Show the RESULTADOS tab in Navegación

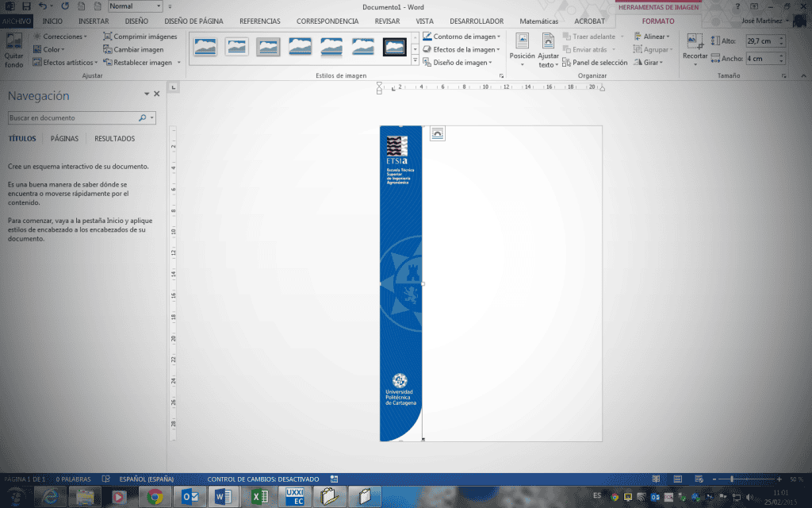point(114,138)
